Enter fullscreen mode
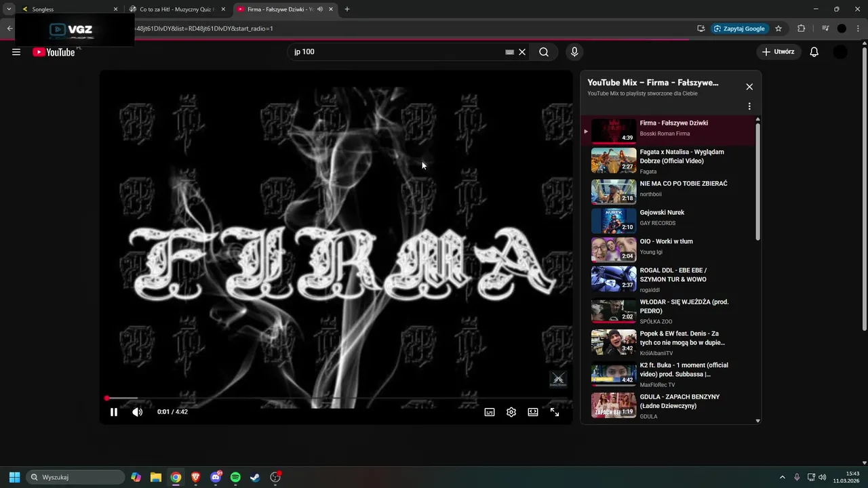The width and height of the screenshot is (868, 488). (555, 412)
